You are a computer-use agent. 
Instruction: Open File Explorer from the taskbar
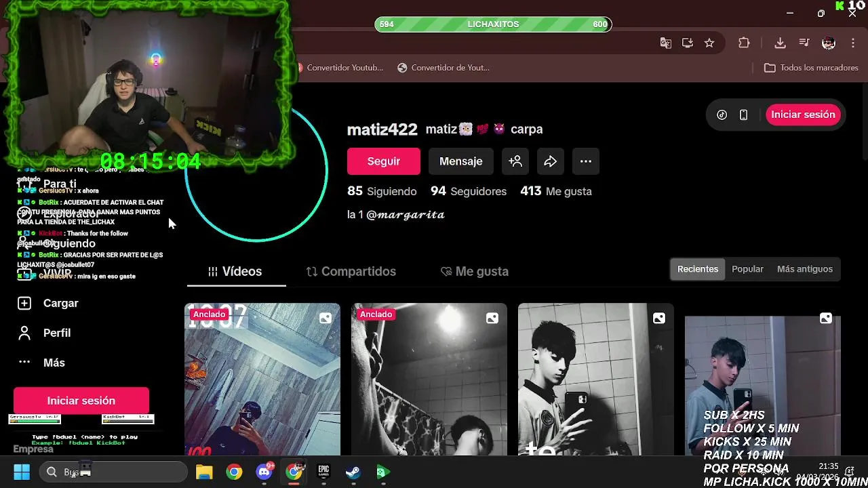[x=204, y=472]
